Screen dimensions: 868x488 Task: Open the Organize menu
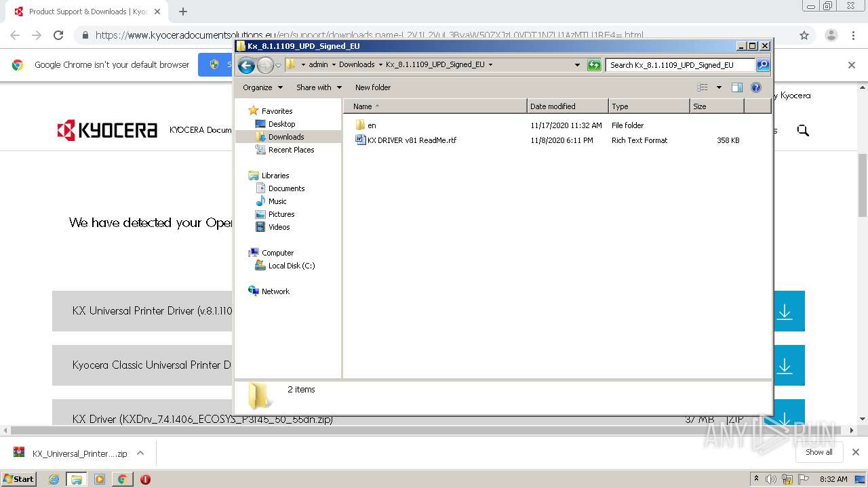pos(262,87)
